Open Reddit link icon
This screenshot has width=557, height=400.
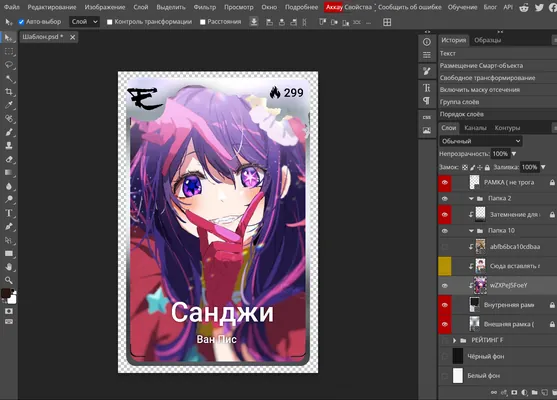pos(524,7)
